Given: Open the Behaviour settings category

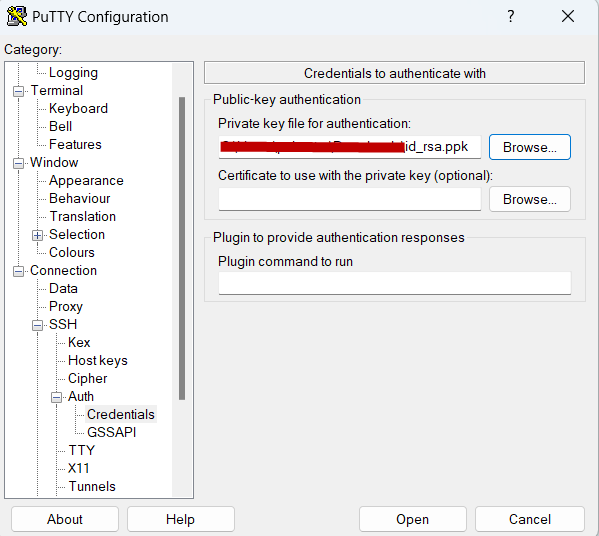Looking at the screenshot, I should click(79, 198).
